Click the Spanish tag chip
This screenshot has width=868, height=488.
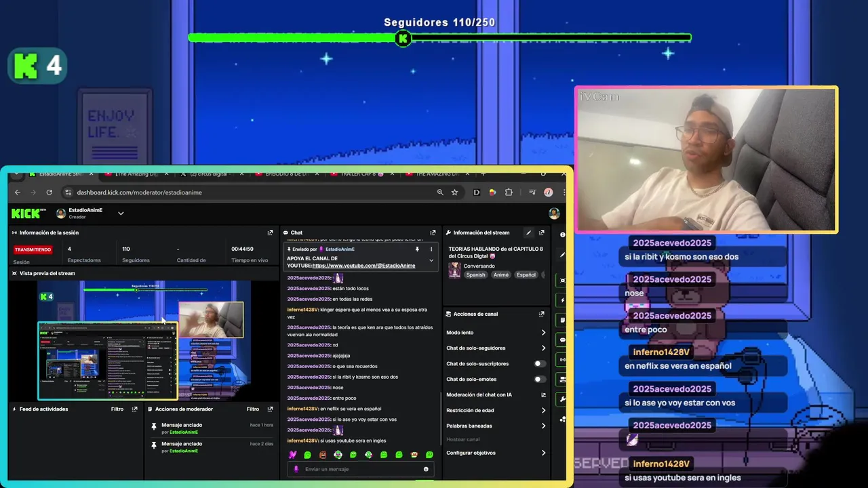click(x=475, y=274)
